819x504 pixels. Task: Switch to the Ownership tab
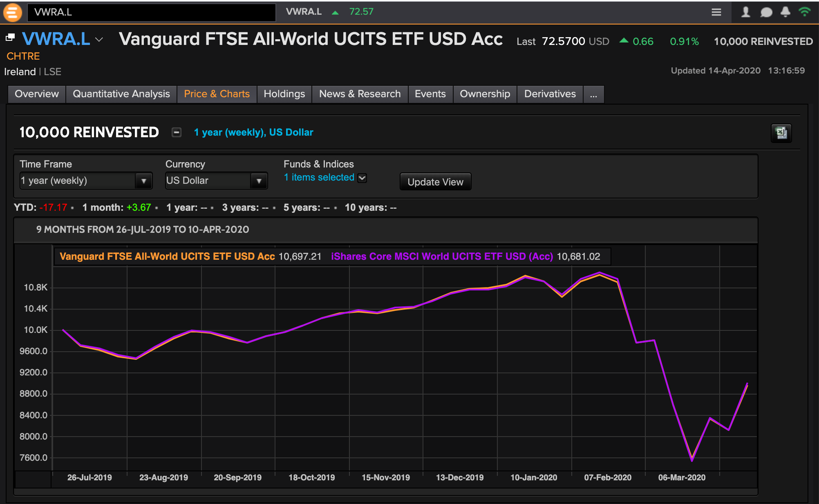tap(485, 94)
